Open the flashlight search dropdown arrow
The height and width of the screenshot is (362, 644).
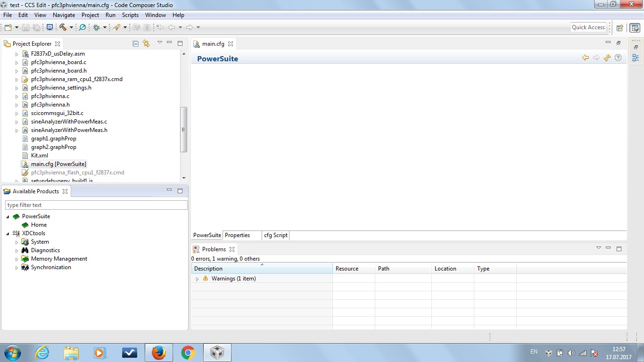click(125, 27)
